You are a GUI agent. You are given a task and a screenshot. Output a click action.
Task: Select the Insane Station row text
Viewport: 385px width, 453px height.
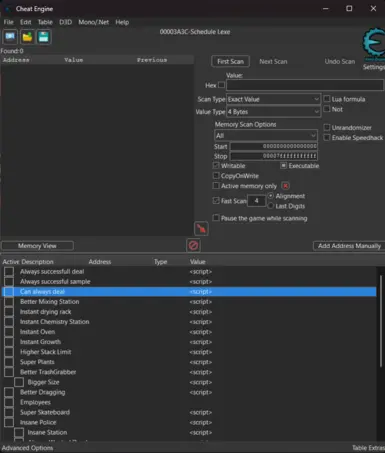pos(47,432)
